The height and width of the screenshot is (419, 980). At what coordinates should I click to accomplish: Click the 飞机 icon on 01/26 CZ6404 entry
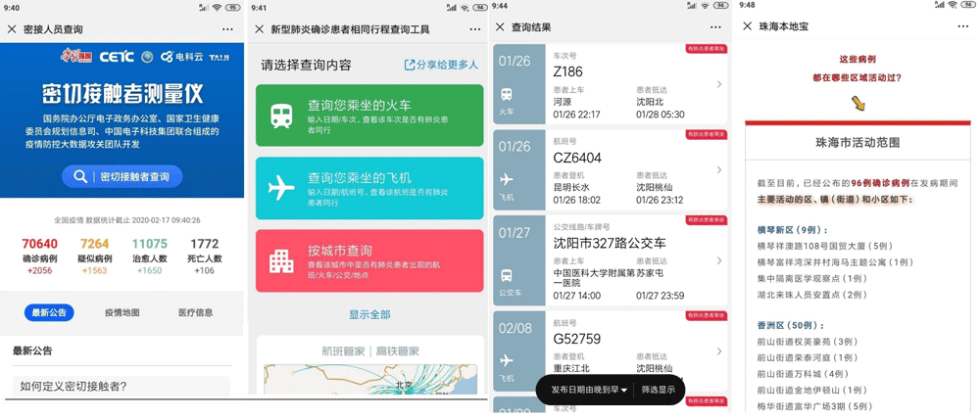click(507, 180)
